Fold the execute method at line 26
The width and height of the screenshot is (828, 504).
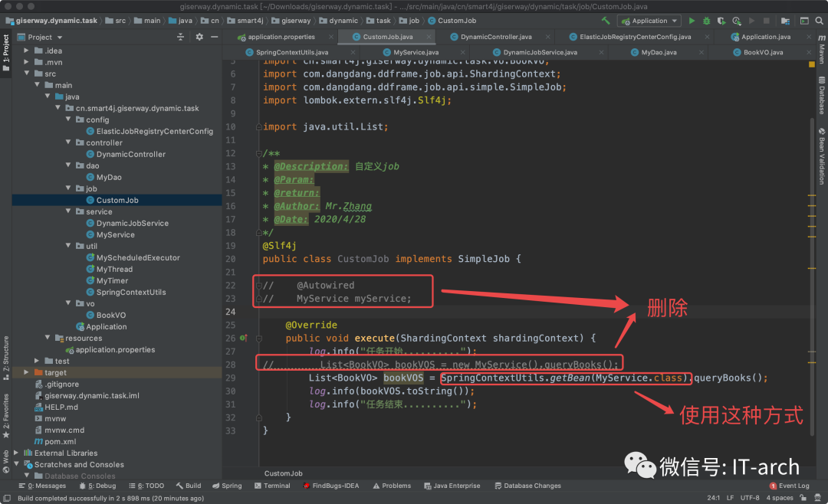(259, 339)
